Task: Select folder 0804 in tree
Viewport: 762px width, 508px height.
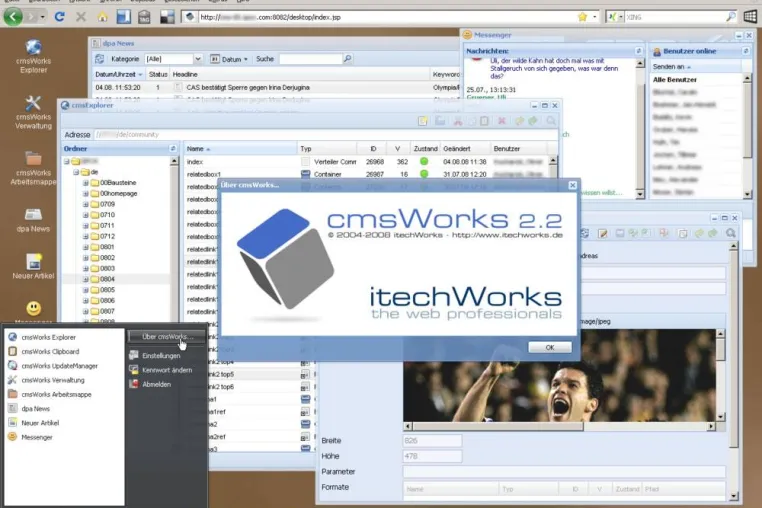Action: point(107,279)
